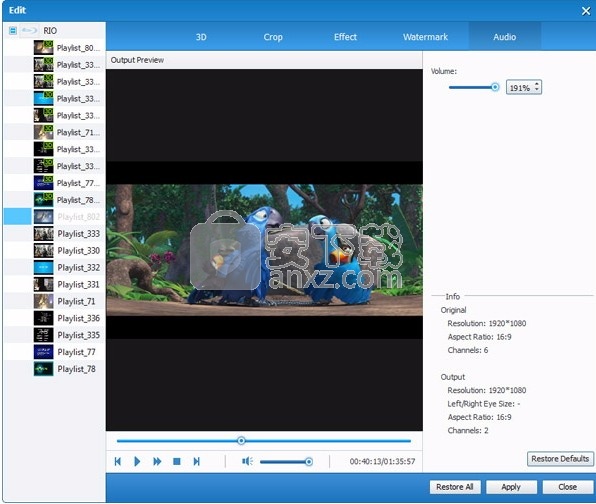
Task: Click the Playlist_335 thumbnail
Action: [x=43, y=335]
